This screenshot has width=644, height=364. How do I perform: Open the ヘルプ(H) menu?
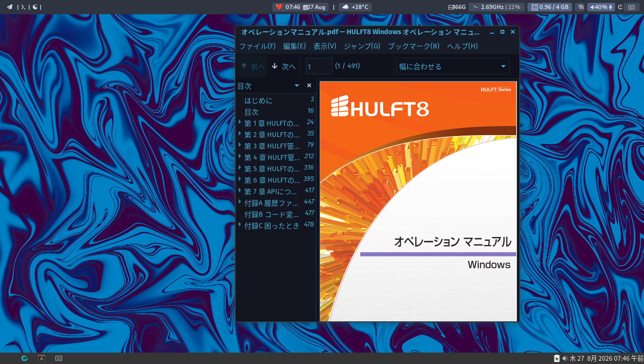coord(463,46)
